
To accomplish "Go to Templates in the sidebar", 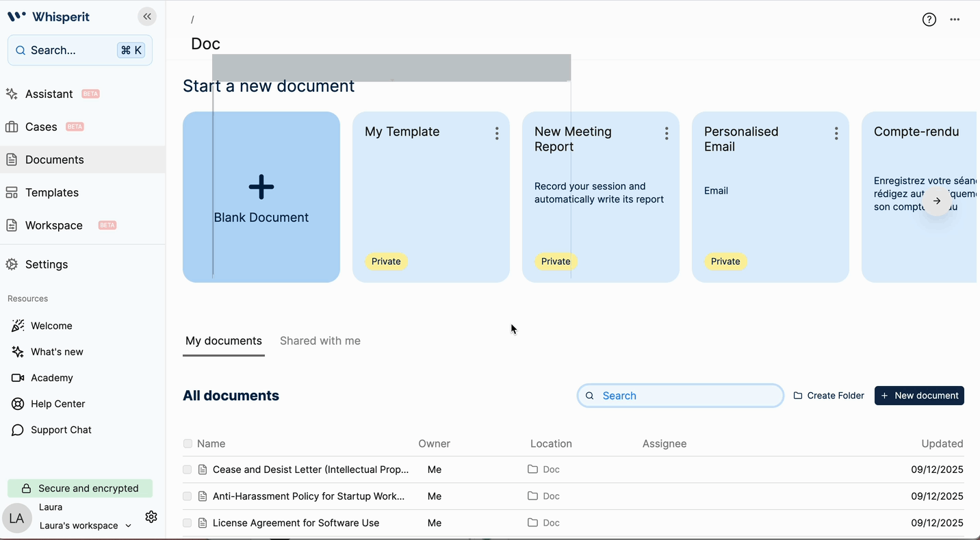I will [x=52, y=192].
